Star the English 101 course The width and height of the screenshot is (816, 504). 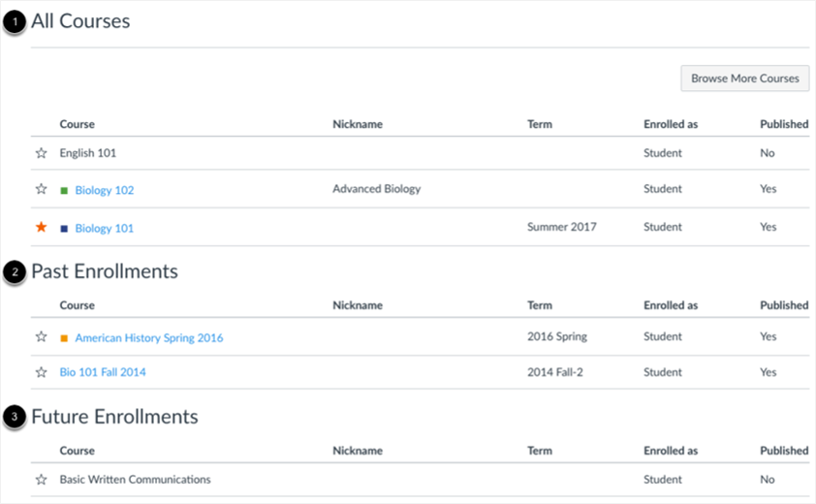click(41, 153)
